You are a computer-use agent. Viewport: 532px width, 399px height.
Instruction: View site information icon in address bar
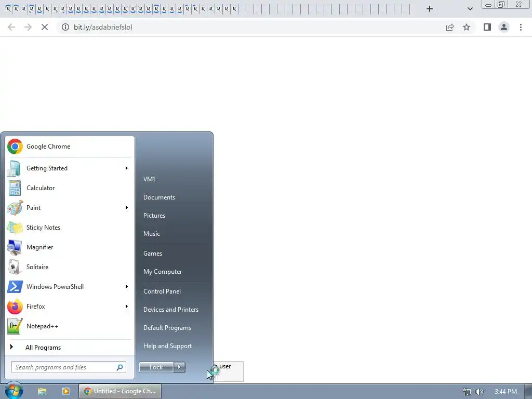(65, 27)
